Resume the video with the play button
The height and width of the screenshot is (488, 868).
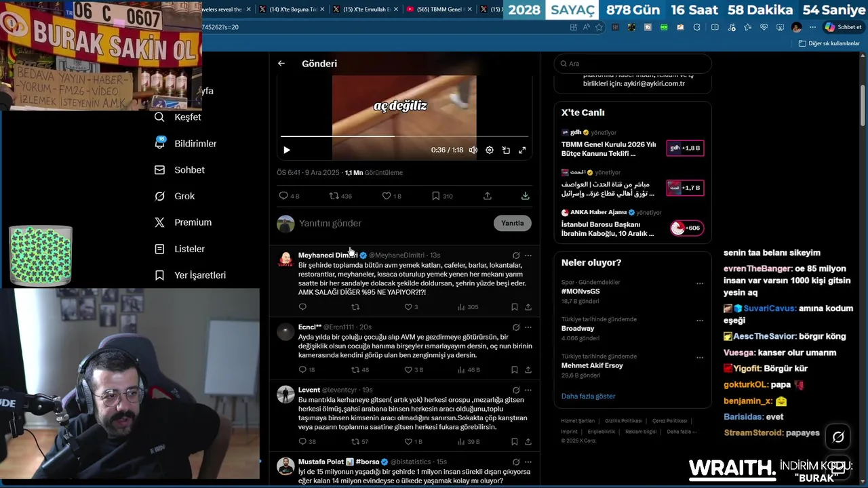click(x=286, y=150)
